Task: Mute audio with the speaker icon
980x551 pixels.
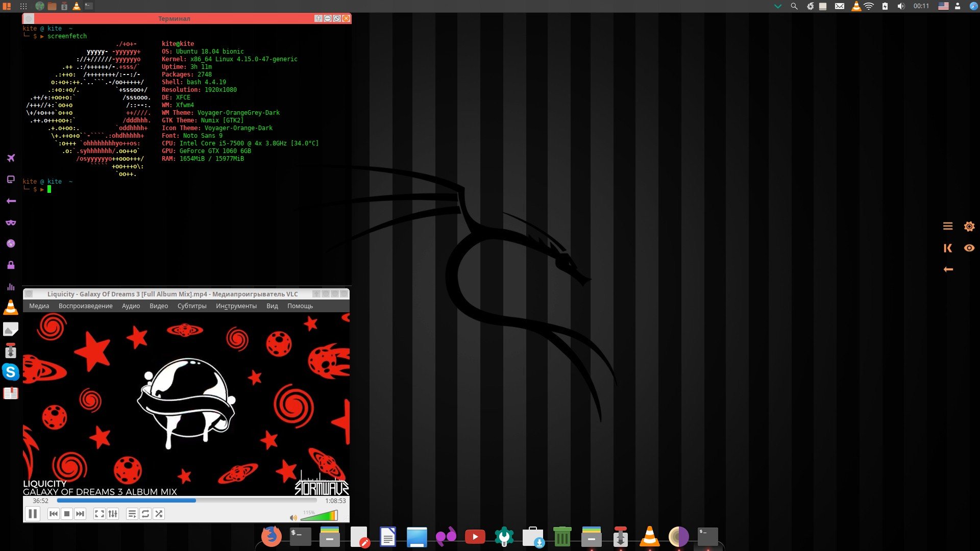Action: [x=293, y=517]
